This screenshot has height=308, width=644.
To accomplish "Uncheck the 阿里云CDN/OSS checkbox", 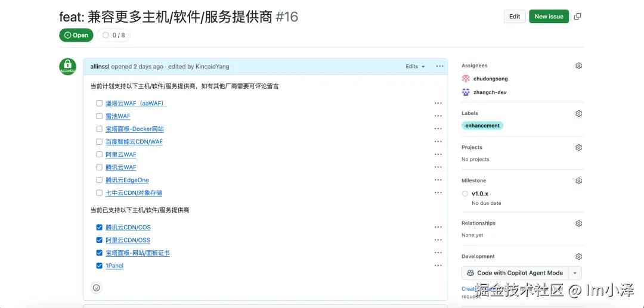I will (x=99, y=240).
